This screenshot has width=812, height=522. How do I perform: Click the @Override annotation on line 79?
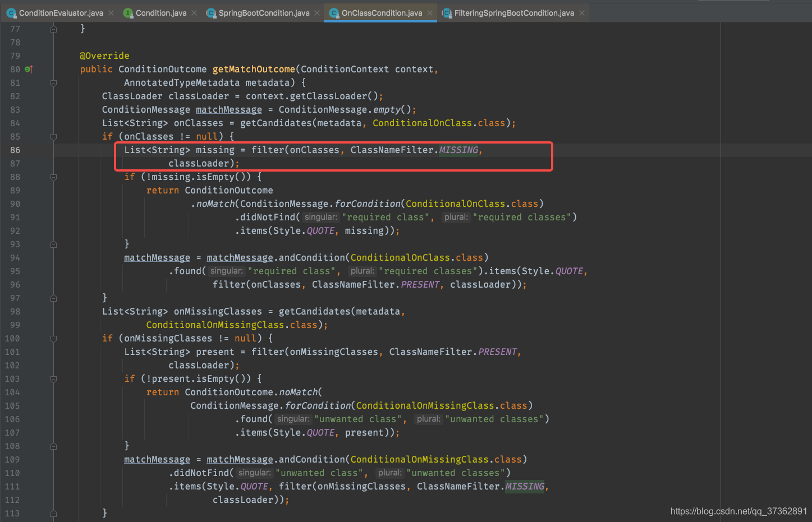[104, 56]
